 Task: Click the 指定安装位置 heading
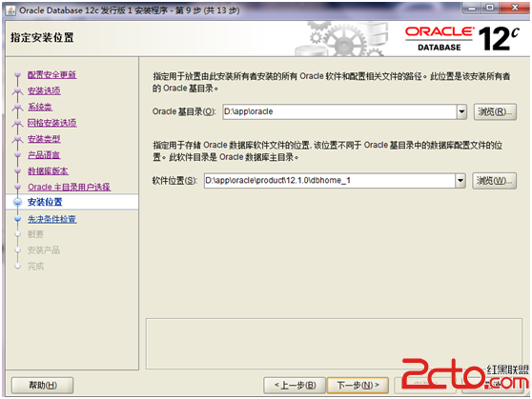tap(42, 37)
